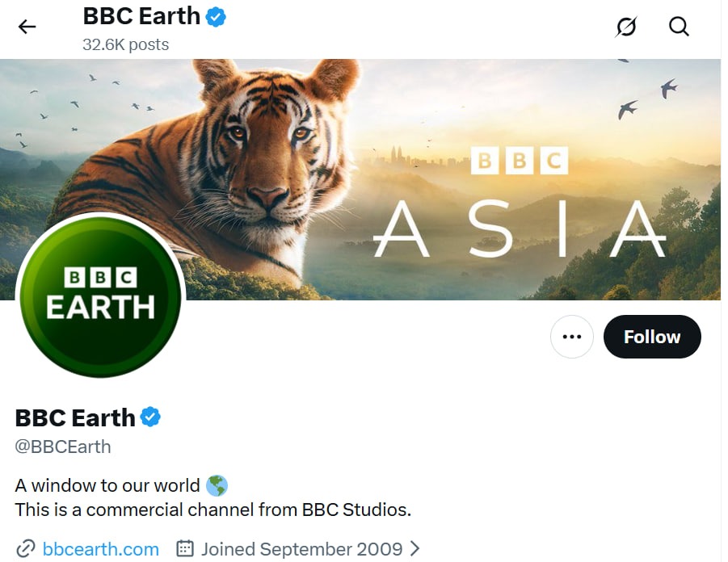This screenshot has width=728, height=562.
Task: Open the three-dot more options menu
Action: [572, 337]
